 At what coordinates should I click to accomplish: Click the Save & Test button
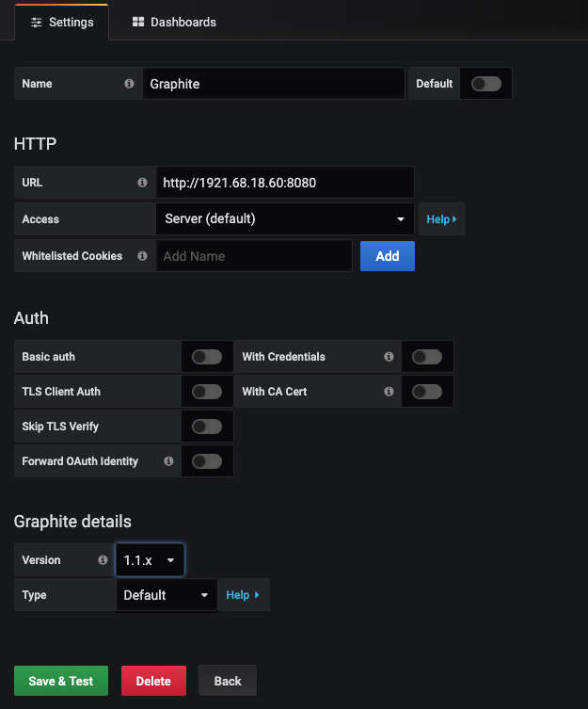pyautogui.click(x=61, y=681)
